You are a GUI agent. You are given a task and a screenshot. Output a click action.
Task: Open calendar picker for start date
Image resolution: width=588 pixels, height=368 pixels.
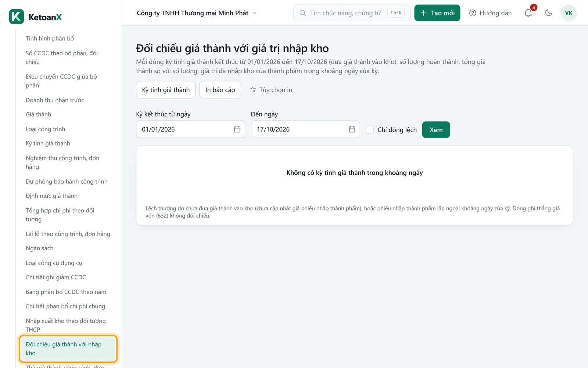coord(237,129)
